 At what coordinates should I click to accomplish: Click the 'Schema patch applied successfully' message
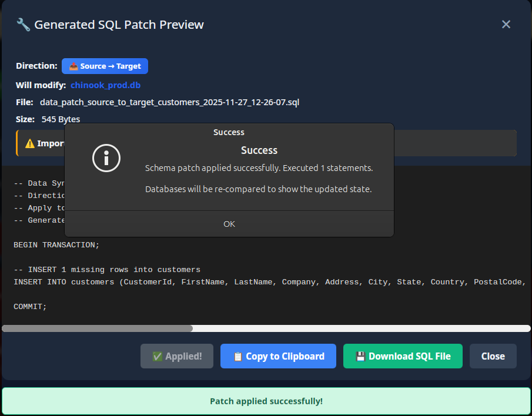(x=259, y=168)
